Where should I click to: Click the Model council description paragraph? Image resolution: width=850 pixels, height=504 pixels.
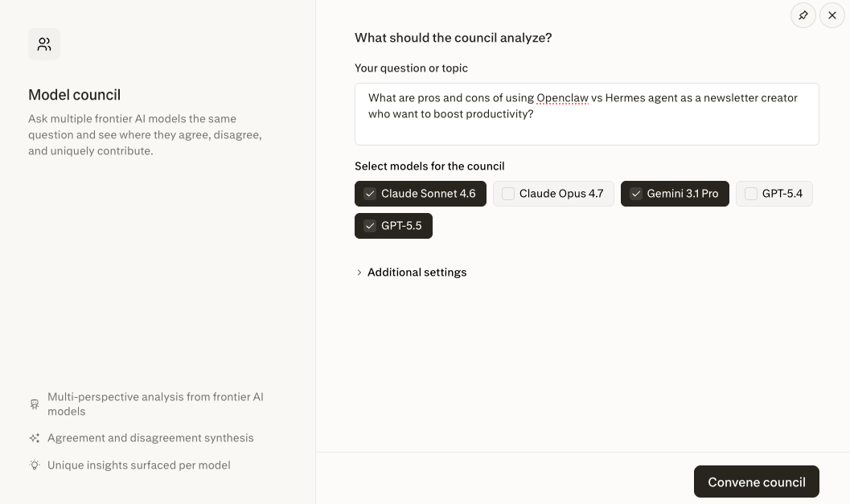[x=145, y=134]
